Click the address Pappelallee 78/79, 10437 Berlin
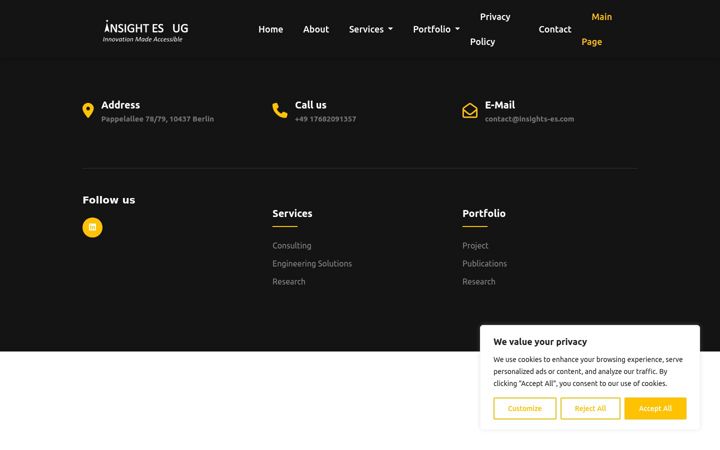The height and width of the screenshot is (450, 720). pos(158,119)
